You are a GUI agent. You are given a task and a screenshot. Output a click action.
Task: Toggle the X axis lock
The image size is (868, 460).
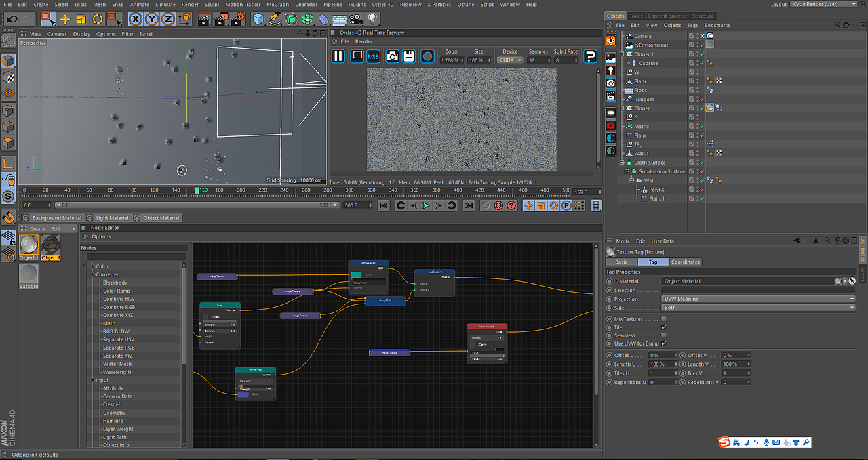(136, 19)
